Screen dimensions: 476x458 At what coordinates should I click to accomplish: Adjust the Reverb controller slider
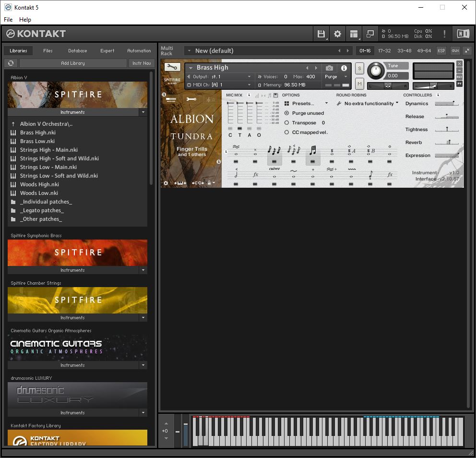(447, 143)
